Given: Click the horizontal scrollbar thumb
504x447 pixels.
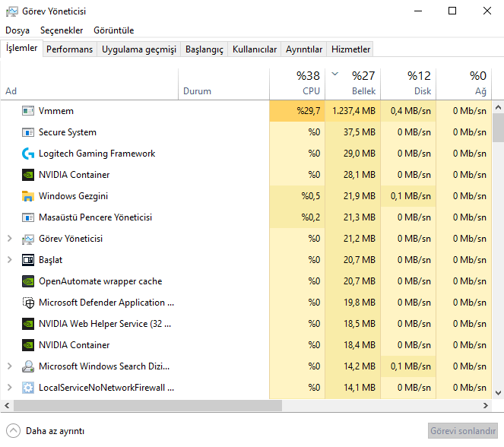Looking at the screenshot, I should pos(147,405).
